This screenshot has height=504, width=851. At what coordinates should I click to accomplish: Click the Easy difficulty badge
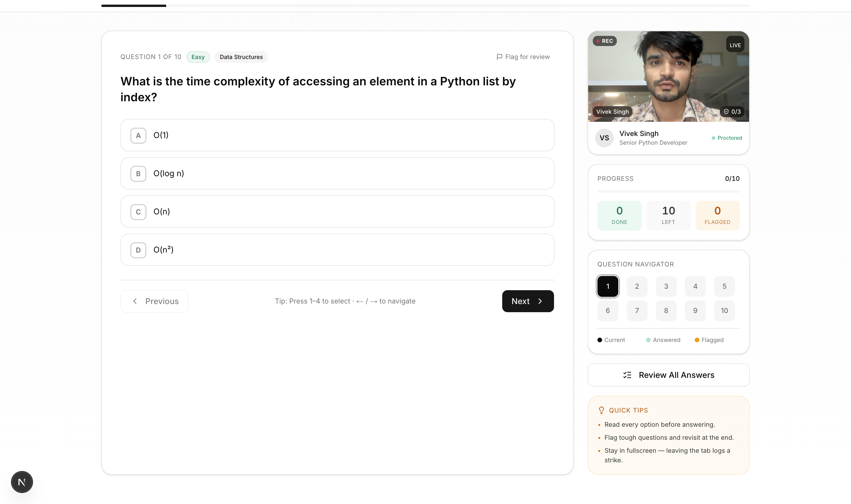pos(198,57)
